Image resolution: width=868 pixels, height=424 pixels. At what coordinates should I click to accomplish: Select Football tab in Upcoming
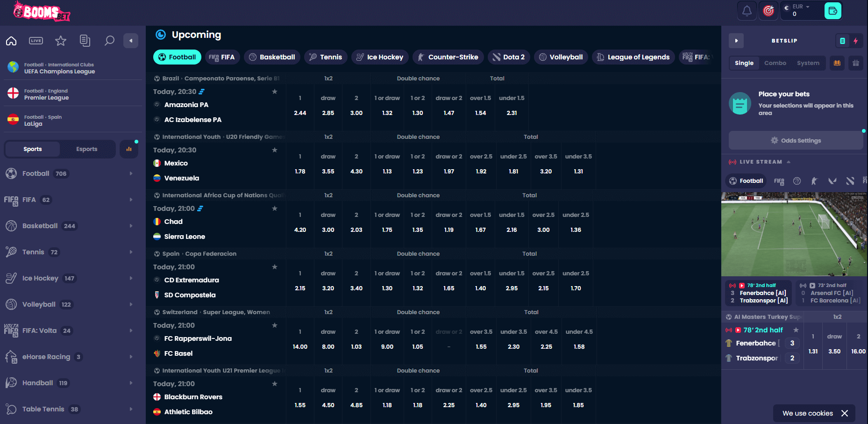178,57
